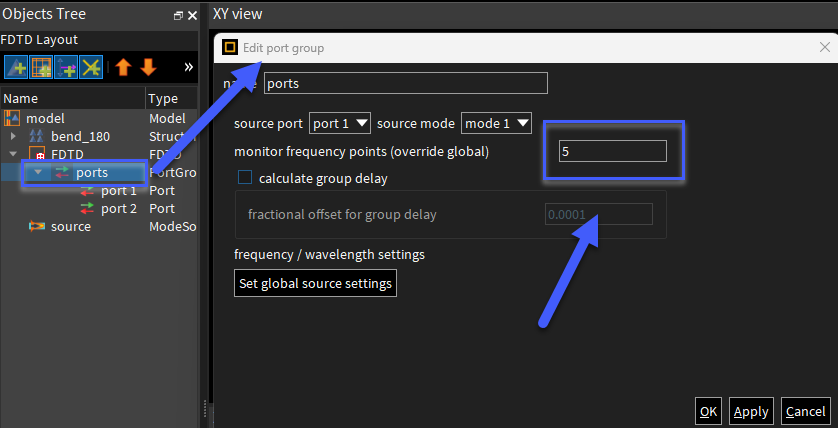Image resolution: width=838 pixels, height=428 pixels.
Task: Sort tree by Name column header
Action: [x=73, y=99]
